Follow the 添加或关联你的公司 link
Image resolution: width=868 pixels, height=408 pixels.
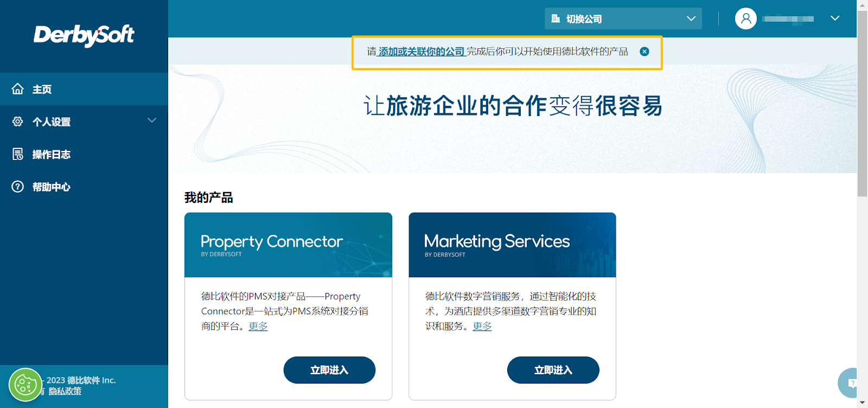click(x=422, y=52)
